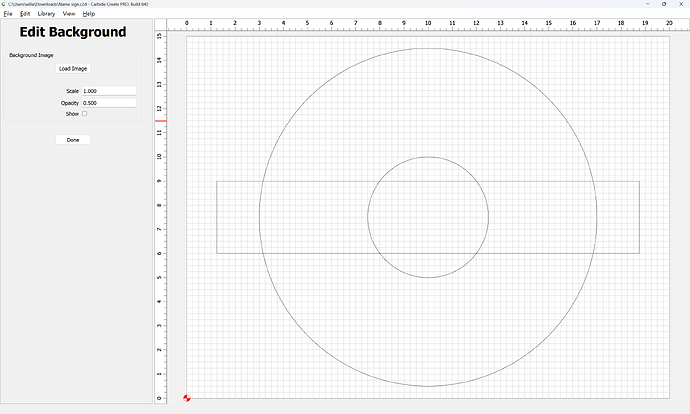The width and height of the screenshot is (690, 414).
Task: Select the large outer circle outline
Action: click(x=428, y=48)
